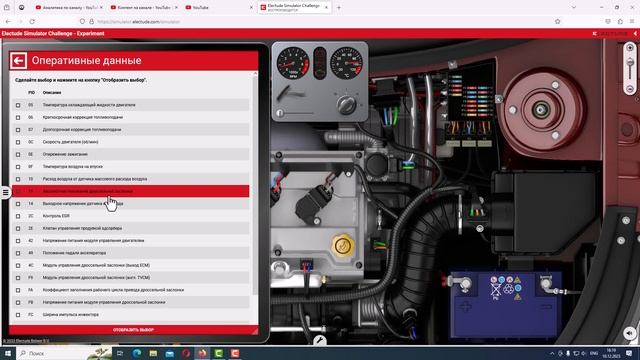Viewport: 640px width, 360px height.
Task: Click the taskbar clock and date
Action: 611,353
